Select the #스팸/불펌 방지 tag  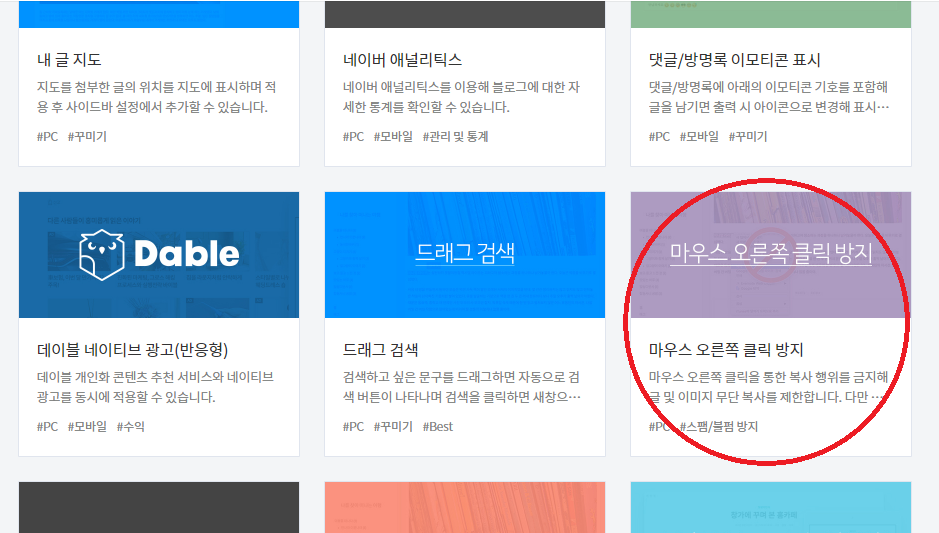(x=719, y=426)
